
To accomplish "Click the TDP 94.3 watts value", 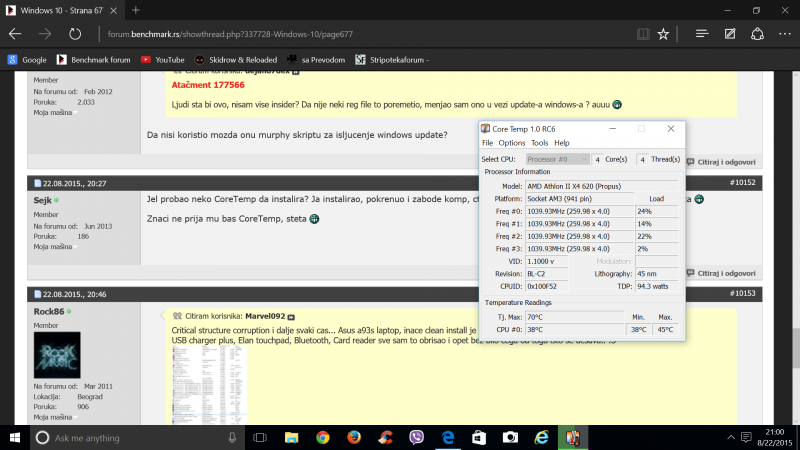I will click(x=657, y=286).
